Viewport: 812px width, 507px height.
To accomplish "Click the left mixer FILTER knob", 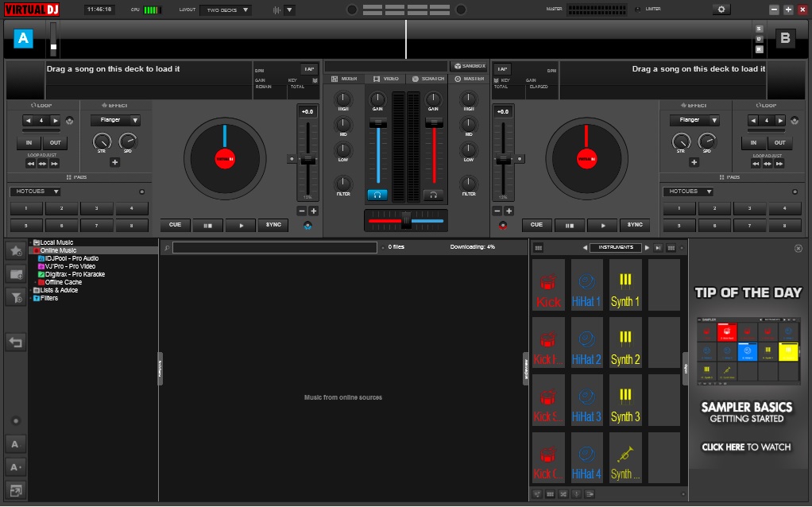I will click(342, 183).
